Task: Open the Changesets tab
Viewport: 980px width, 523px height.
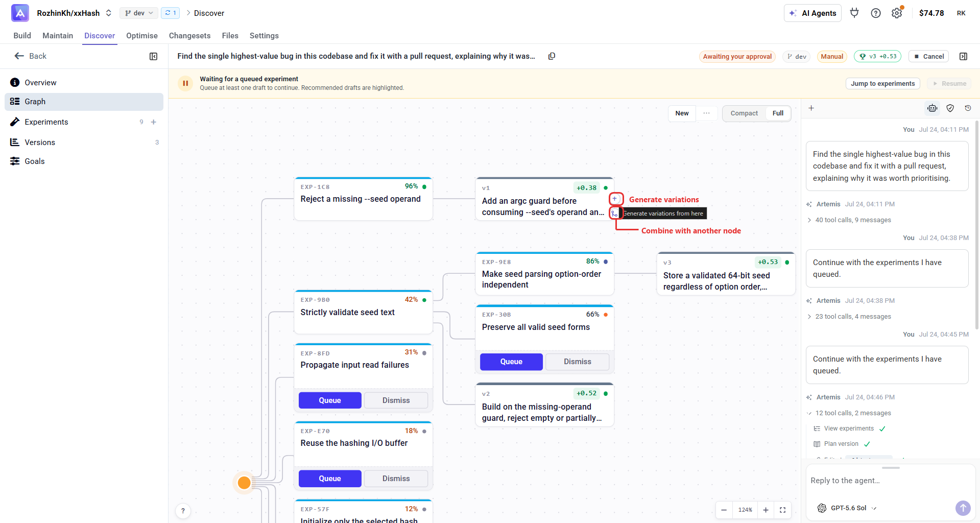Action: pyautogui.click(x=189, y=36)
